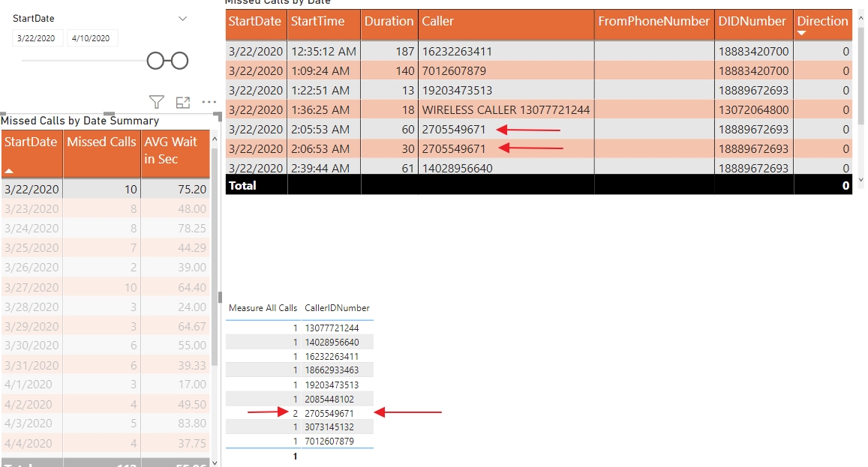The width and height of the screenshot is (868, 467).
Task: Click scroll up arrow of summary table
Action: 215,139
